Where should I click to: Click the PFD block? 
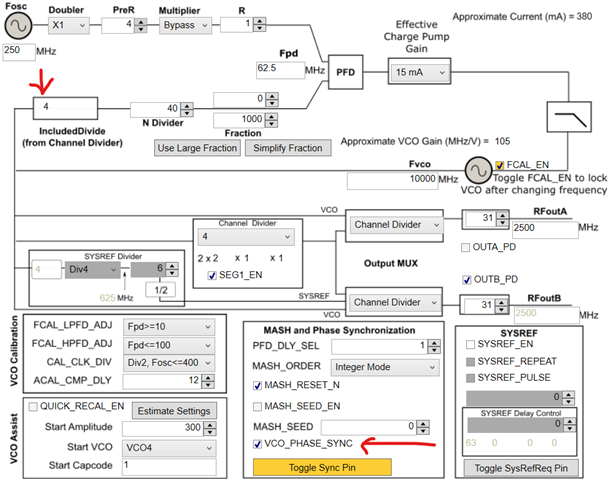[346, 72]
